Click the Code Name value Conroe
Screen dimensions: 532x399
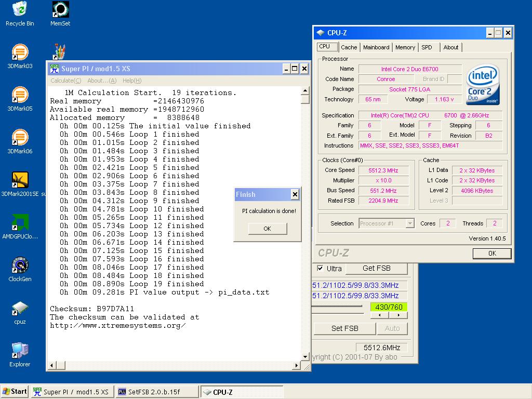click(386, 79)
